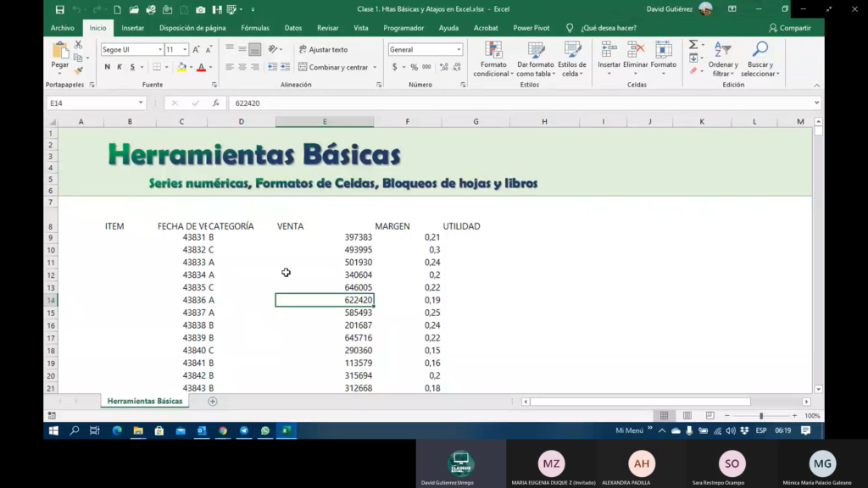Click the percent style icon
This screenshot has width=868, height=488.
[415, 67]
